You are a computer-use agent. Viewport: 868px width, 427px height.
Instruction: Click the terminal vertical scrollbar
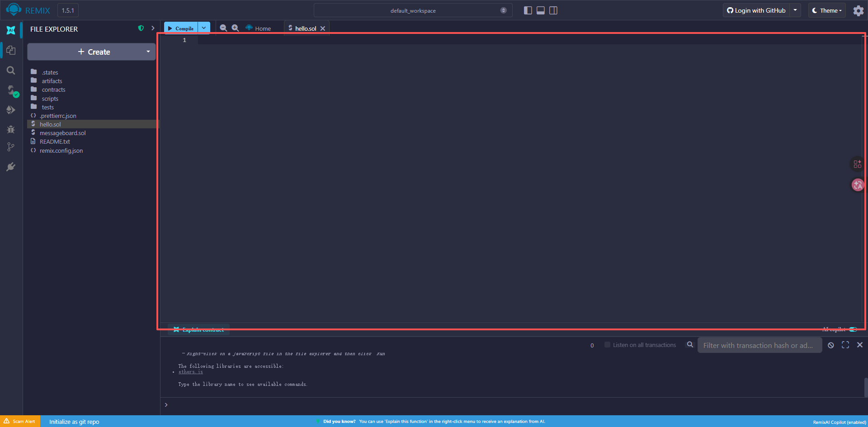pyautogui.click(x=866, y=387)
